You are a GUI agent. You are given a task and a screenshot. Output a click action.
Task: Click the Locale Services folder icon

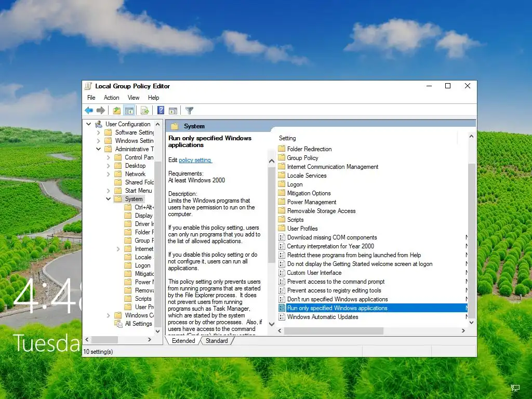[282, 176]
